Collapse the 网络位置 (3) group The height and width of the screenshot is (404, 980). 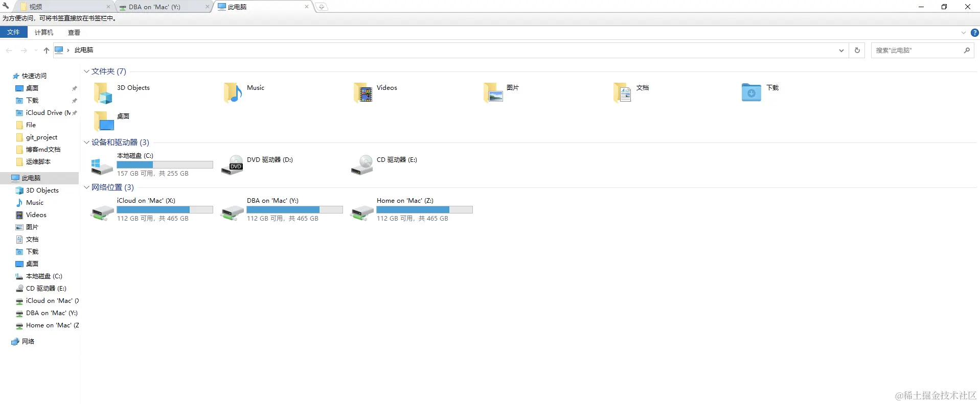click(86, 187)
